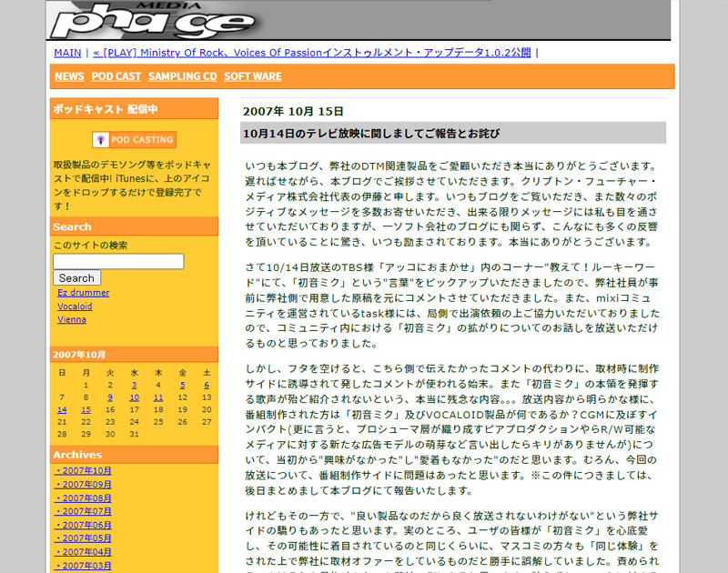
Task: Open the Vienna link
Action: coord(72,319)
